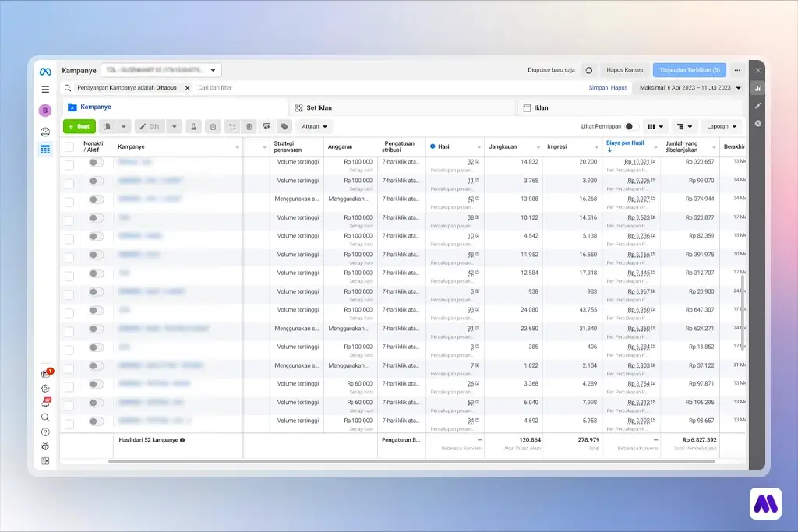798x532 pixels.
Task: Click the tag label icon
Action: pos(284,127)
